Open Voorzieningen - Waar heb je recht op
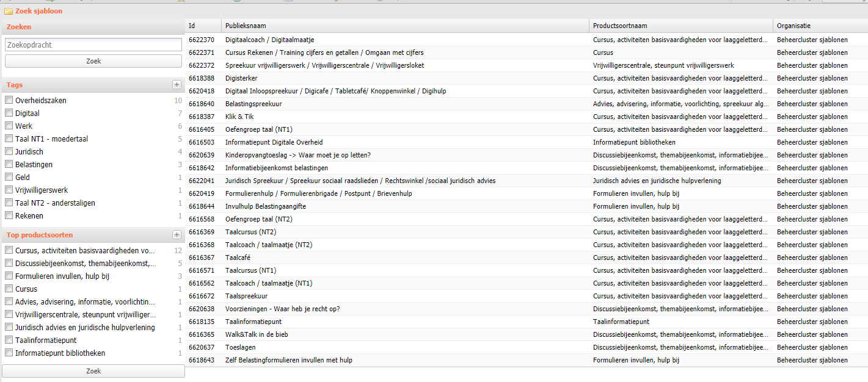This screenshot has height=382, width=868. (527, 309)
